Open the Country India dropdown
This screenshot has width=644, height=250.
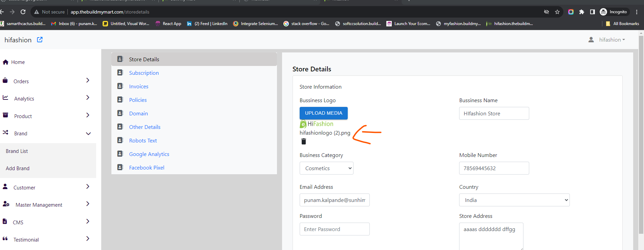click(514, 200)
